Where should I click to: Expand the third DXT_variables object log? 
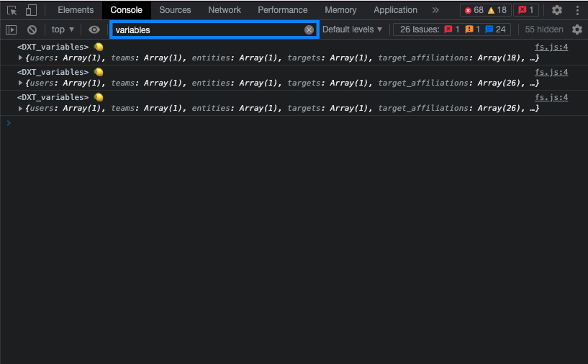(21, 109)
